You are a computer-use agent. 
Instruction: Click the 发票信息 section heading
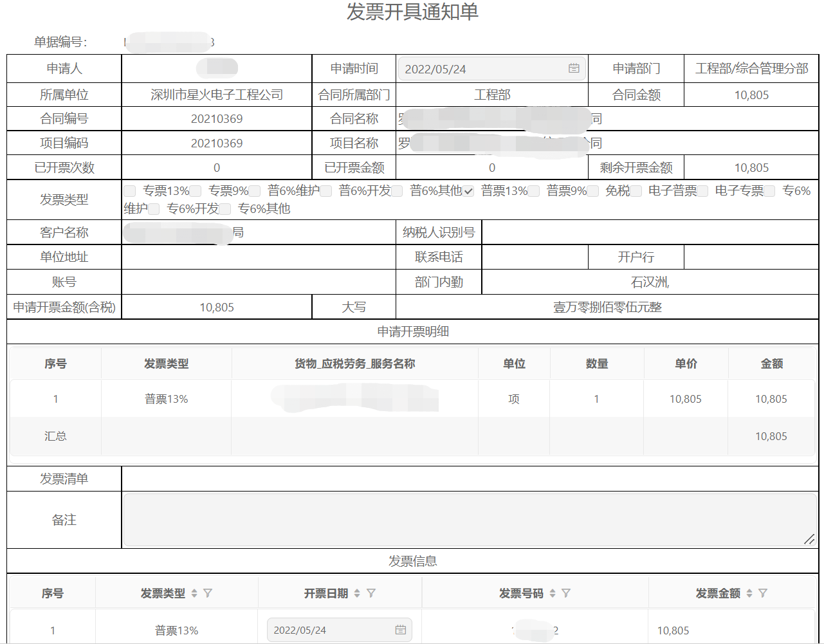pyautogui.click(x=412, y=561)
